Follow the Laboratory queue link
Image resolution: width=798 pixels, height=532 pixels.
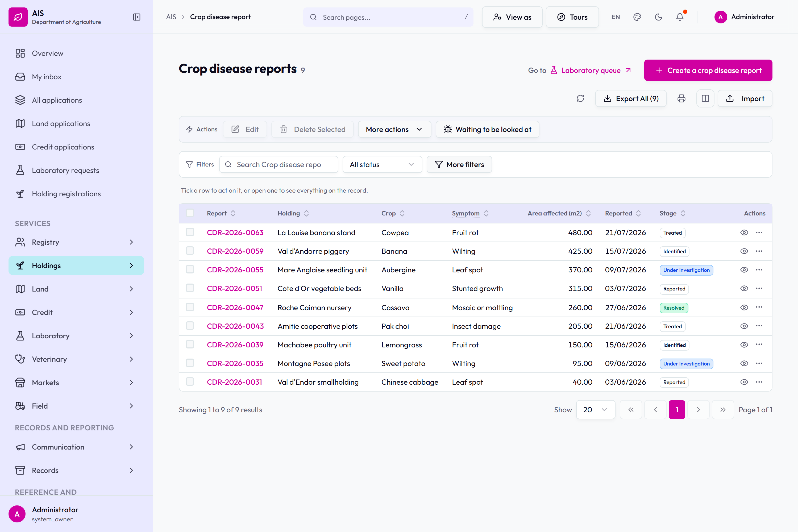[x=591, y=70]
